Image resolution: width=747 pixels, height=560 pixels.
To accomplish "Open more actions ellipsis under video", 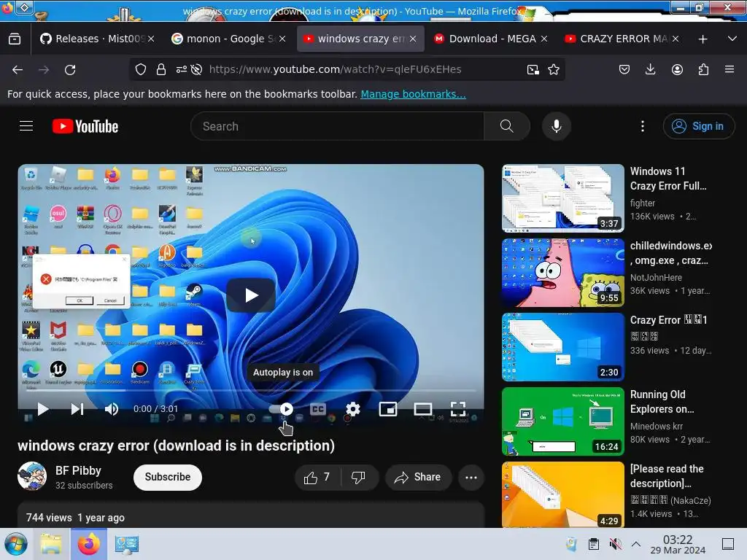I will pyautogui.click(x=471, y=477).
